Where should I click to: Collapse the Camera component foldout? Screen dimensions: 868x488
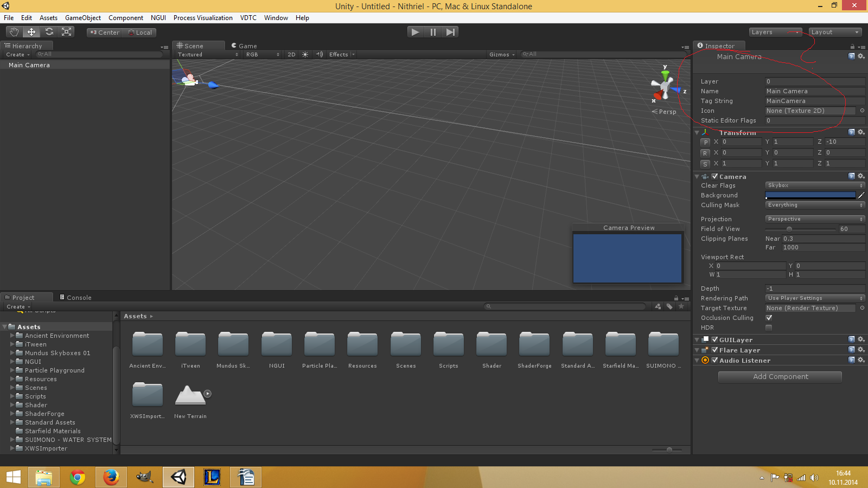click(697, 177)
